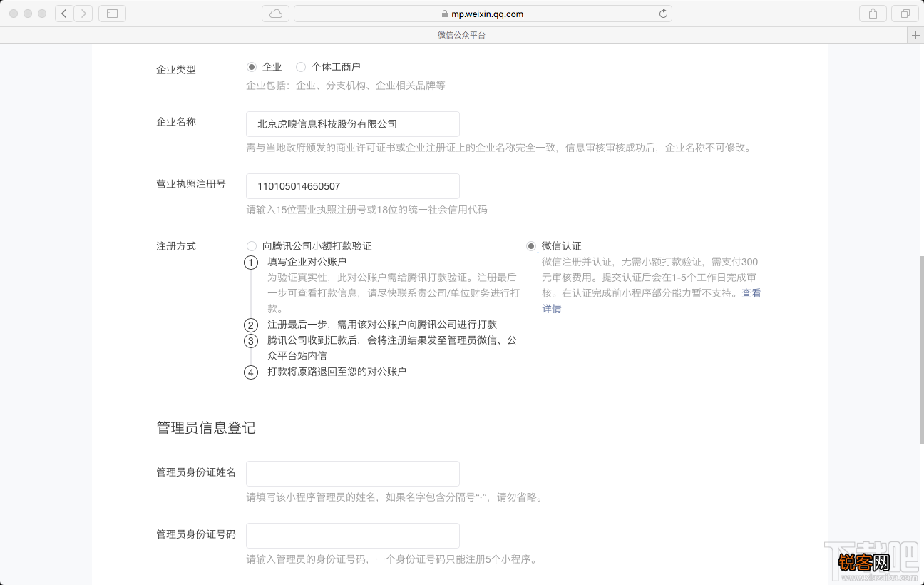Click the 企业名称 input field

[353, 124]
